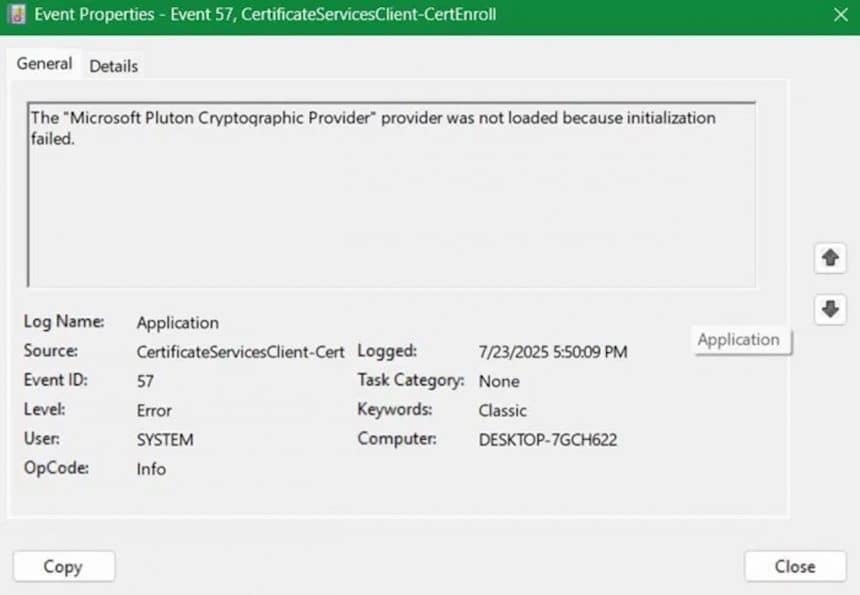Click the Event Properties title bar icon
Viewport: 860px width, 595px height.
tap(17, 14)
